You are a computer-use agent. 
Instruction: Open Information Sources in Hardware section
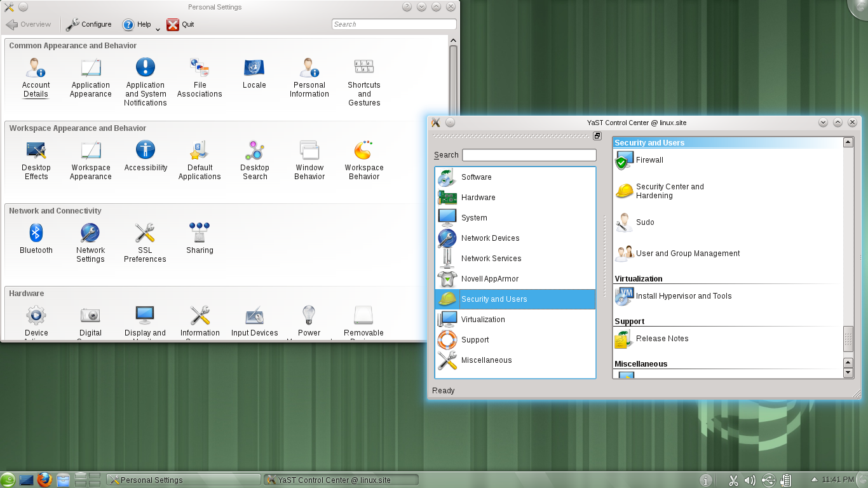click(x=200, y=322)
